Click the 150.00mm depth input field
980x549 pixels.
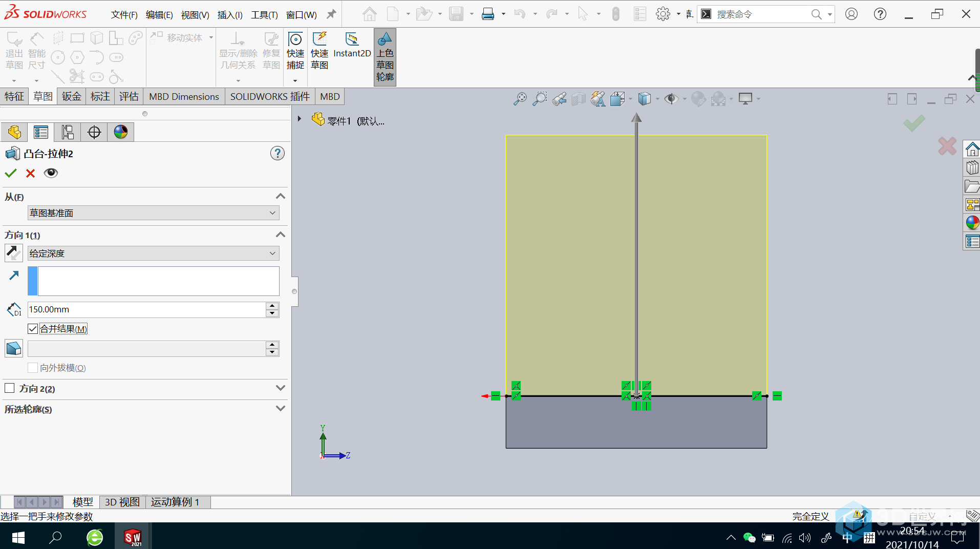[146, 309]
